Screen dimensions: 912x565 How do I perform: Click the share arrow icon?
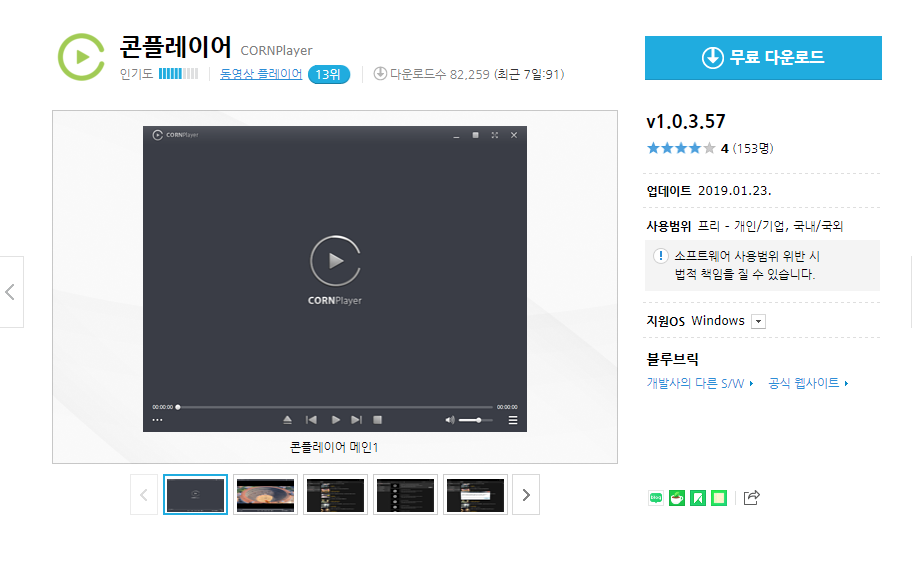(x=751, y=498)
